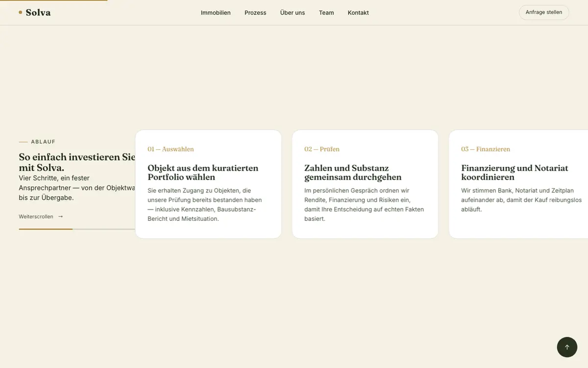
Task: Select the '03 — Finanzieren' step label
Action: click(x=486, y=149)
